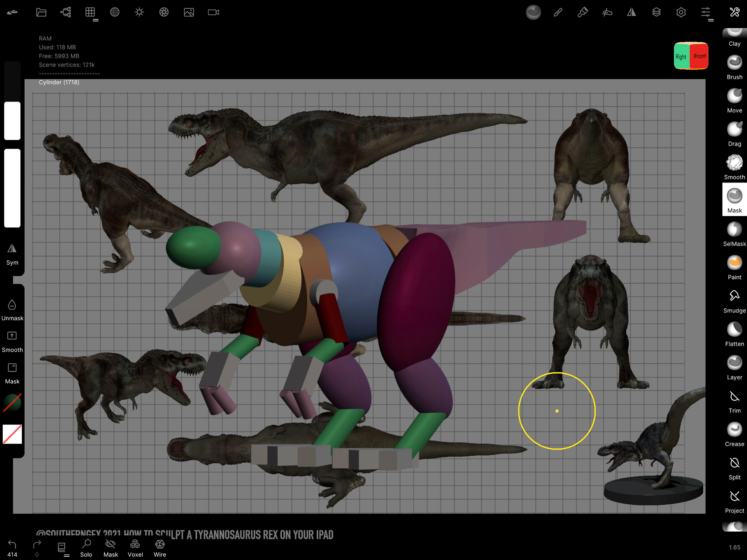Open the Settings gear menu
This screenshot has width=747, height=560.
[x=681, y=12]
